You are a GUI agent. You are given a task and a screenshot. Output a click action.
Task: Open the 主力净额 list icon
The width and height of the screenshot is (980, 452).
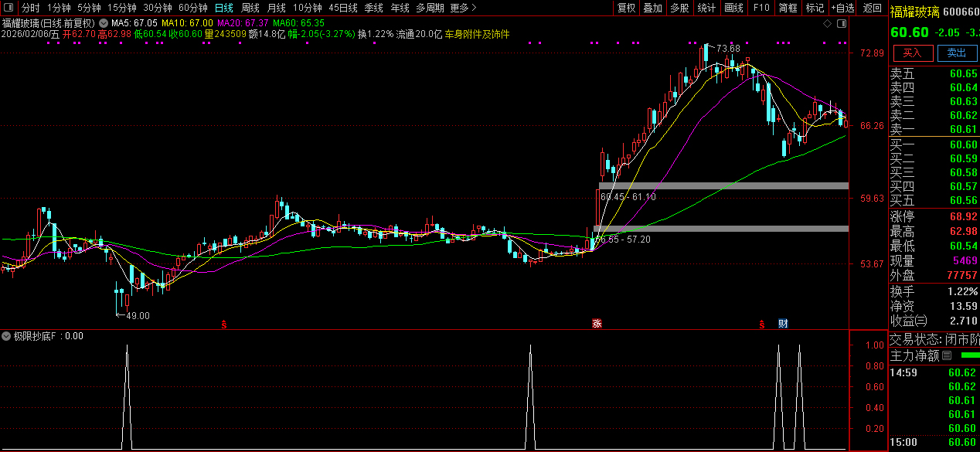948,356
